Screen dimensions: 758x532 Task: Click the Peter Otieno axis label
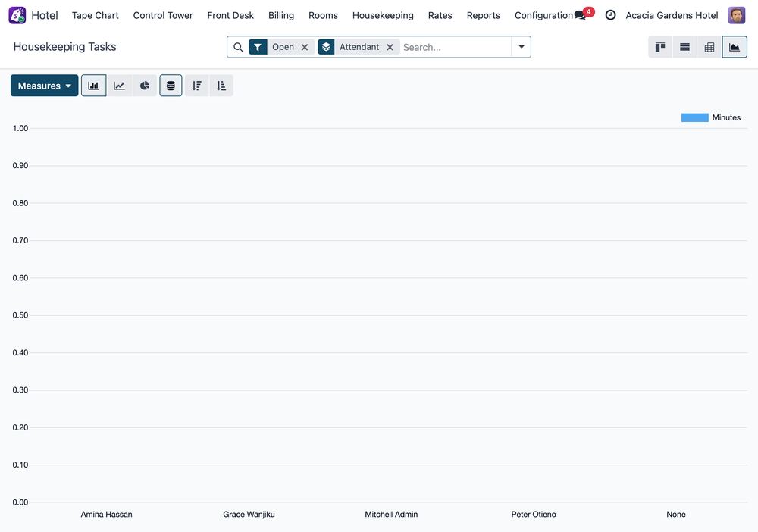(x=534, y=514)
